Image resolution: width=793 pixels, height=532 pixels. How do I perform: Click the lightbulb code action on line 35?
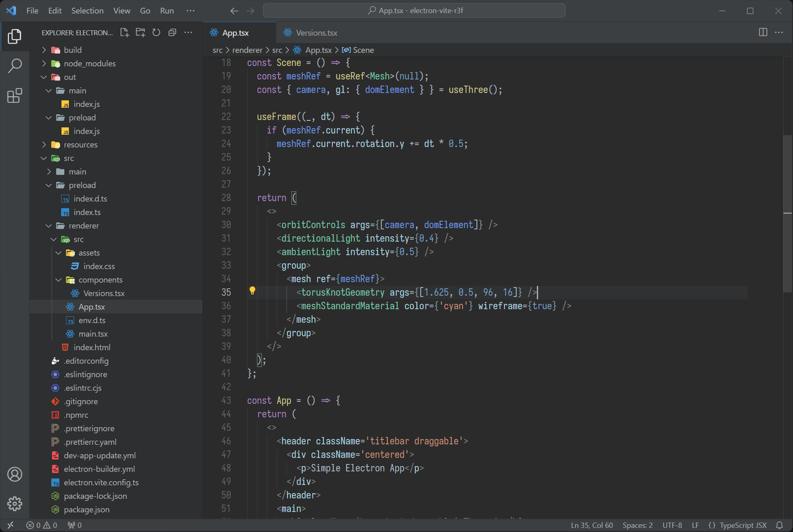[x=252, y=291]
